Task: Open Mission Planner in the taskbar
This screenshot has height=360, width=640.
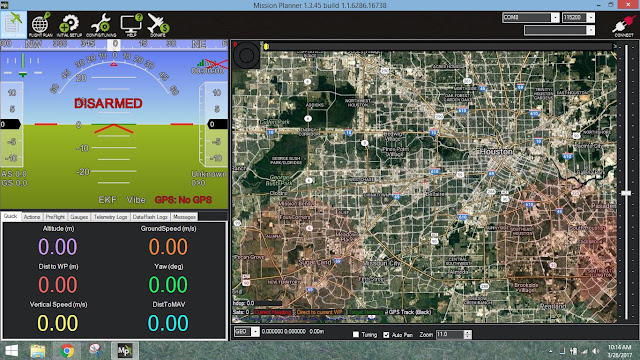Action: 124,351
